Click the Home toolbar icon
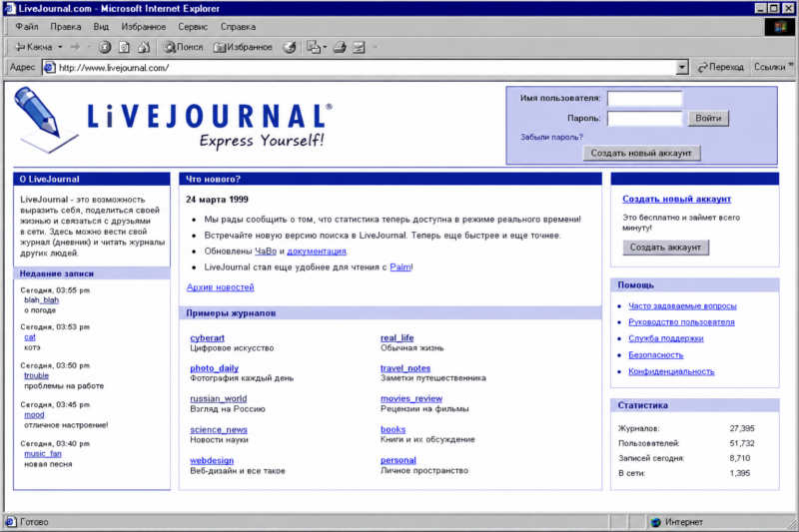Image resolution: width=799 pixels, height=532 pixels. (144, 47)
